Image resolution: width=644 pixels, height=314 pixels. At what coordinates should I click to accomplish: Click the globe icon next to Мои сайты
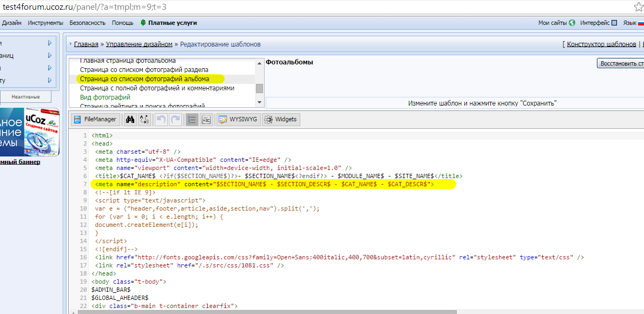[x=571, y=23]
